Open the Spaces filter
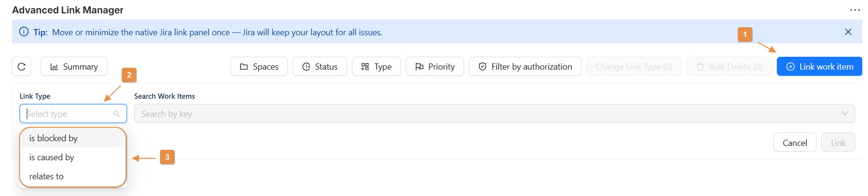The height and width of the screenshot is (196, 868). coord(259,67)
